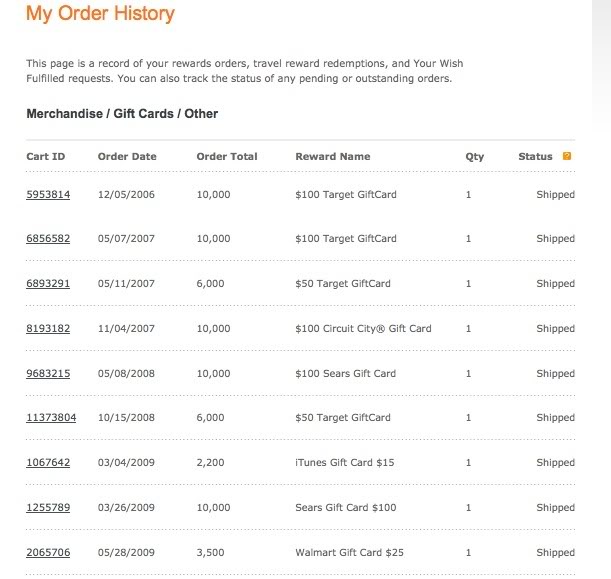Click the Order Total column header
The height and width of the screenshot is (579, 611).
coord(227,157)
